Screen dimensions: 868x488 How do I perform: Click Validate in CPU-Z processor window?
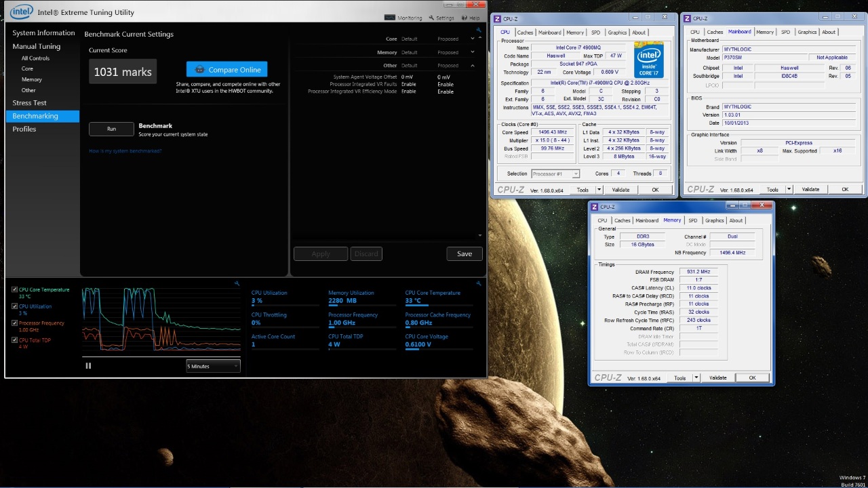[620, 190]
